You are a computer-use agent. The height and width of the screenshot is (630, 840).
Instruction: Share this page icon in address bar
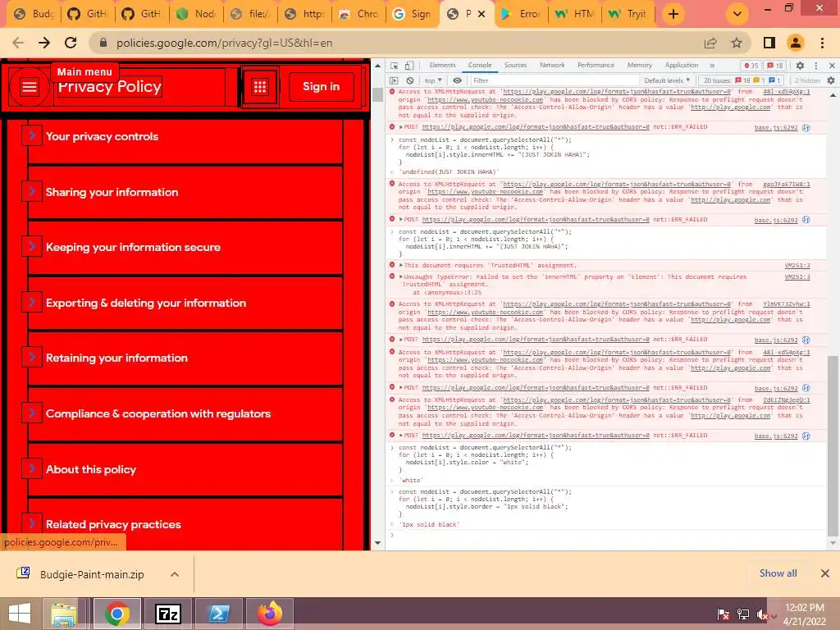[x=710, y=43]
